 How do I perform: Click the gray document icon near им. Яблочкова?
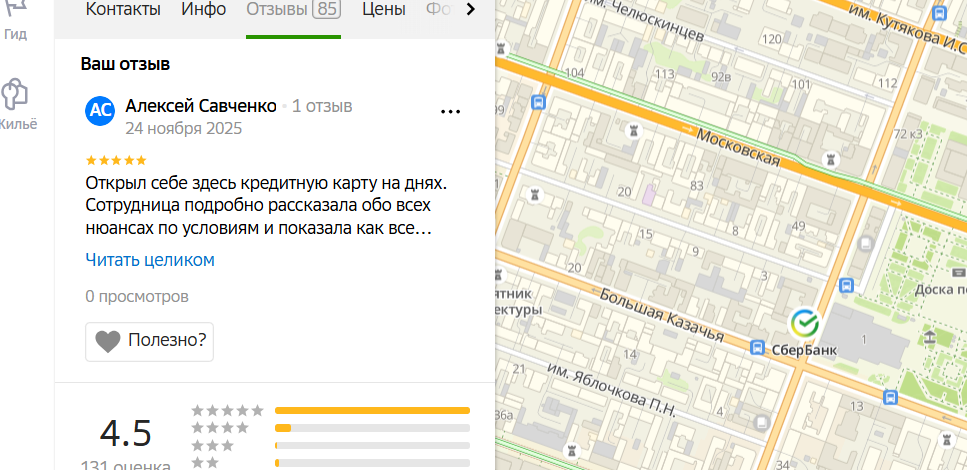(x=762, y=422)
